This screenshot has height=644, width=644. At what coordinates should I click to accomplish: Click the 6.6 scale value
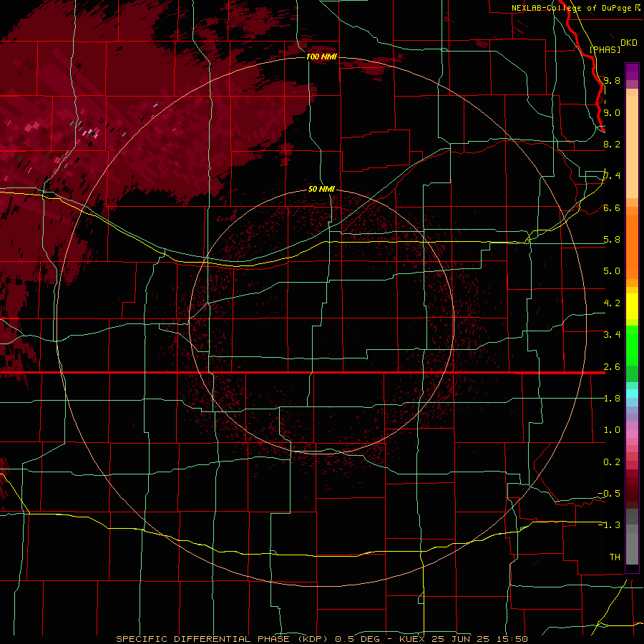pyautogui.click(x=612, y=208)
